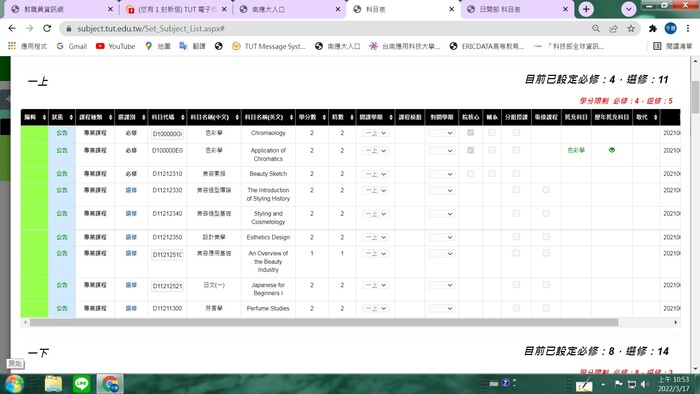The width and height of the screenshot is (700, 394).
Task: Sort table by 學分數 column header
Action: coord(312,117)
